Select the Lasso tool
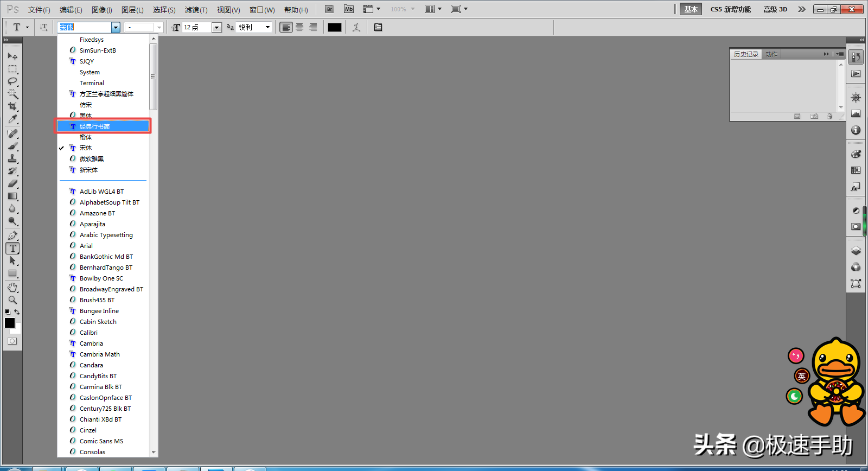Viewport: 868px width, 471px height. pos(12,81)
